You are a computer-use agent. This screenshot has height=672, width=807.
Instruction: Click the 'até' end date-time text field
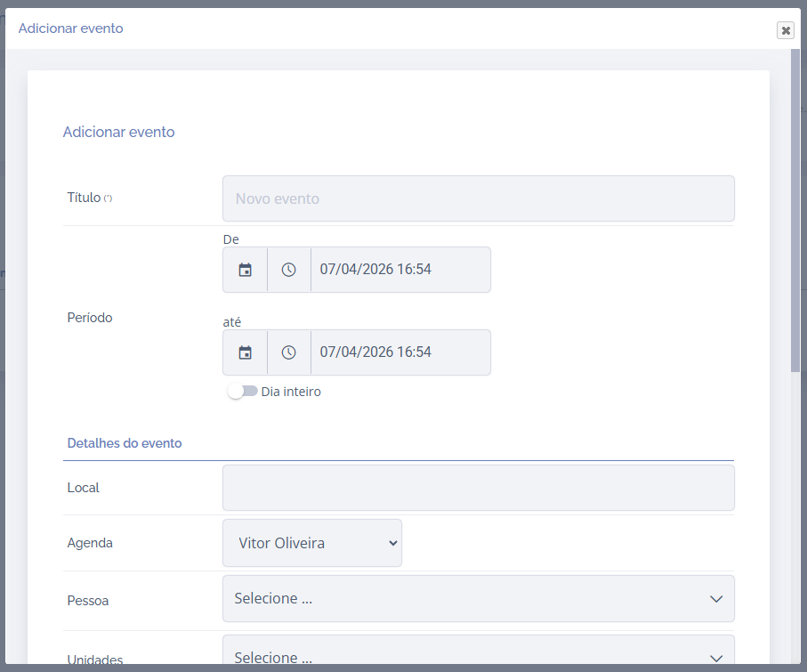click(x=399, y=352)
